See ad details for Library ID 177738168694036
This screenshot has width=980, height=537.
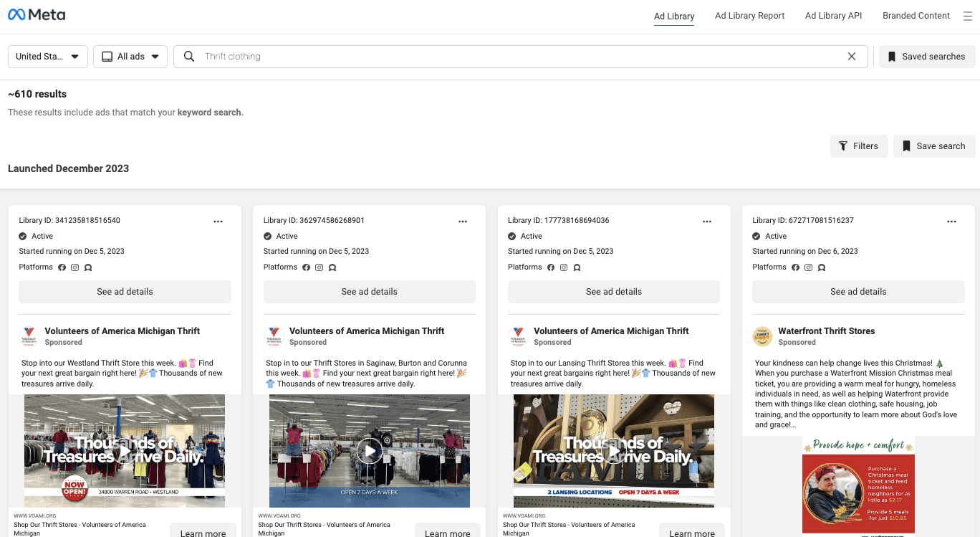pos(614,292)
